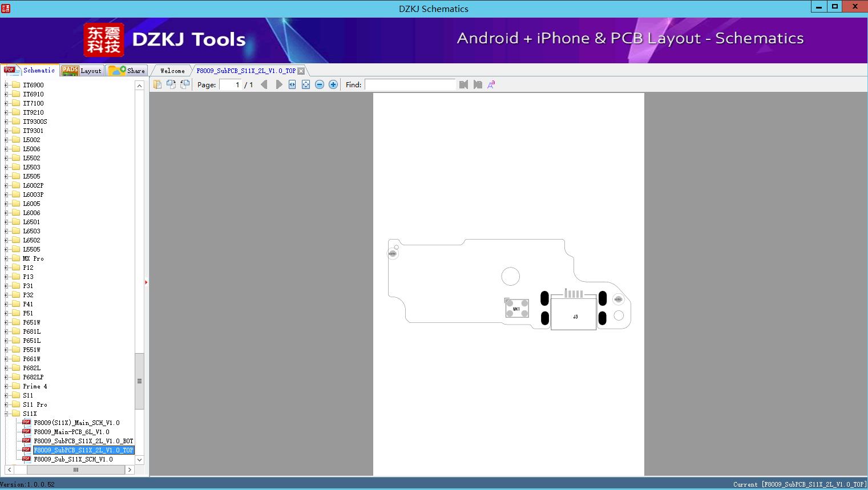Switch to the PADS Layout tab
This screenshot has height=490, width=868.
(82, 71)
